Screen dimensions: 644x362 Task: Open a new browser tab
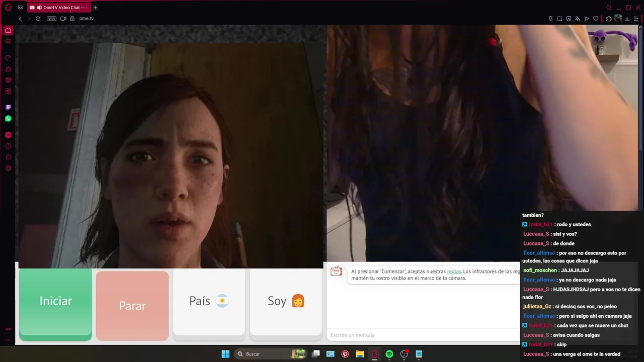pyautogui.click(x=95, y=8)
